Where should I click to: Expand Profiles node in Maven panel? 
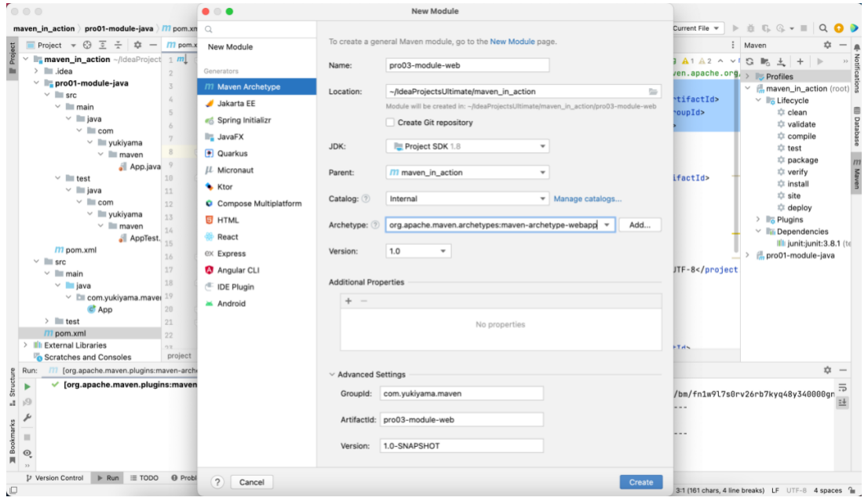click(x=748, y=76)
